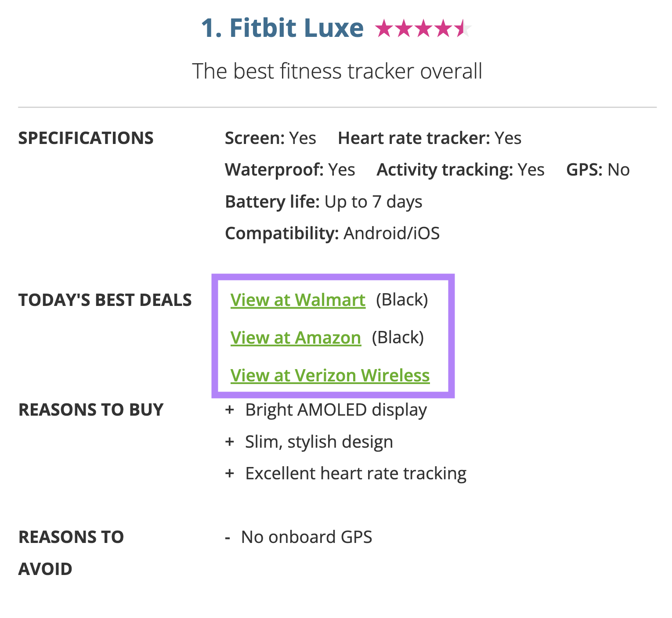Click the TODAY'S BEST DEALS label
Image resolution: width=672 pixels, height=618 pixels.
[x=105, y=300]
